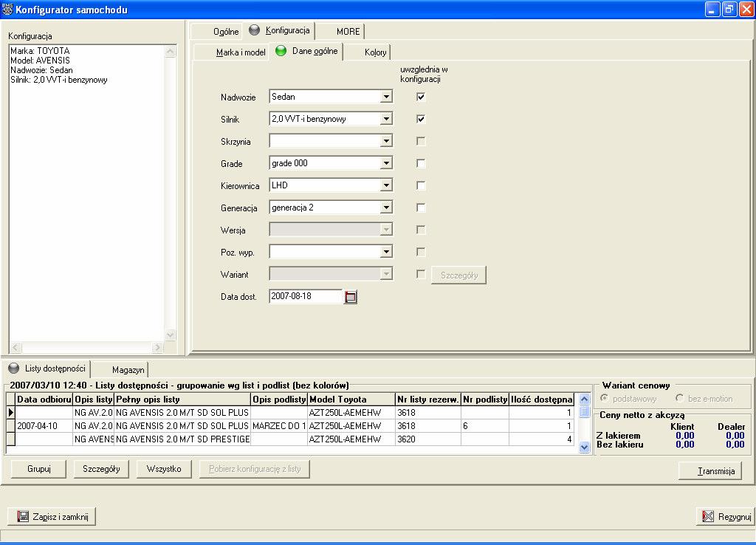Select the Listy dostępności tab label

tap(55, 369)
